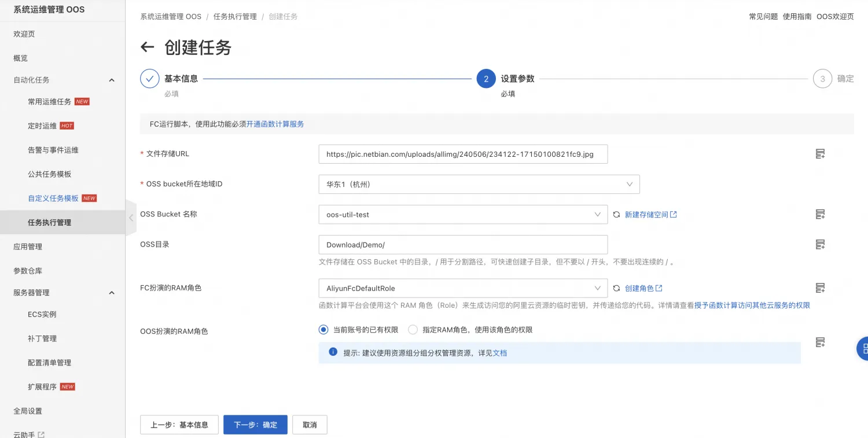Collapse the left sidebar with the handle
The height and width of the screenshot is (438, 868).
click(131, 218)
